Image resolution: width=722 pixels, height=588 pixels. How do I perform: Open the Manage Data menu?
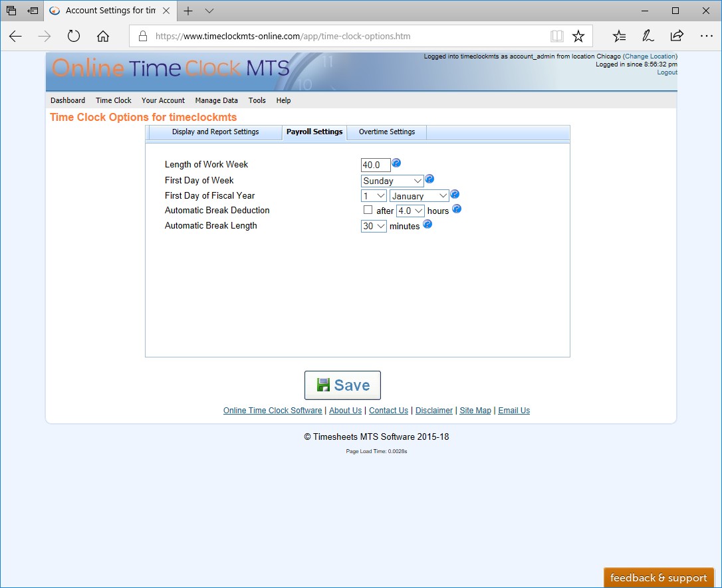(x=217, y=100)
